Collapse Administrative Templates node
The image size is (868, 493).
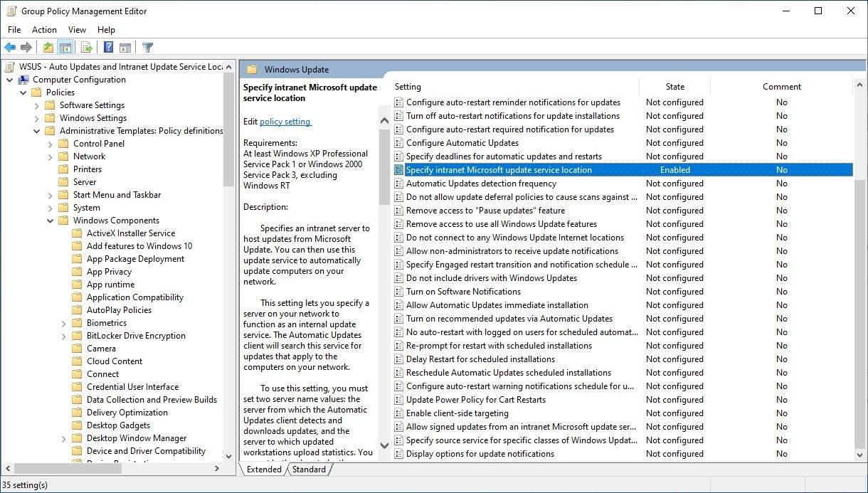(x=37, y=131)
